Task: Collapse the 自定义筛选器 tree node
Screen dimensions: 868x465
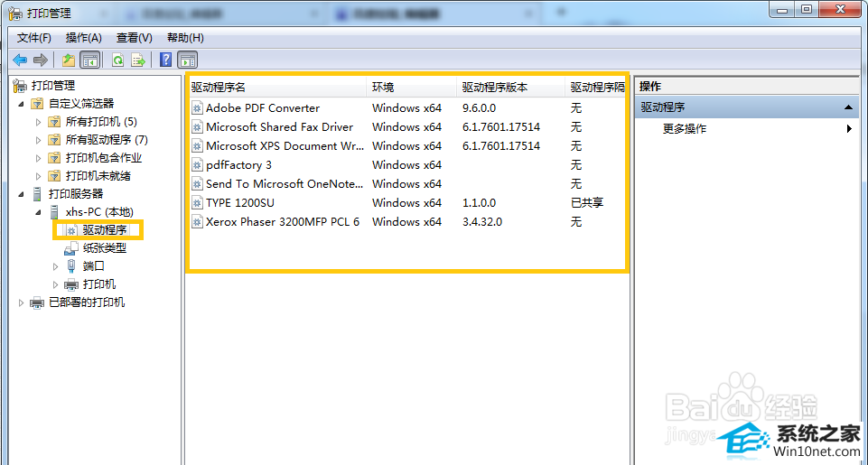Action: pyautogui.click(x=21, y=104)
